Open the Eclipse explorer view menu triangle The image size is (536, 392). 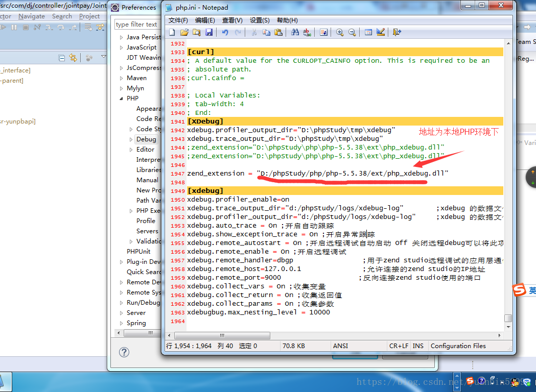104,57
